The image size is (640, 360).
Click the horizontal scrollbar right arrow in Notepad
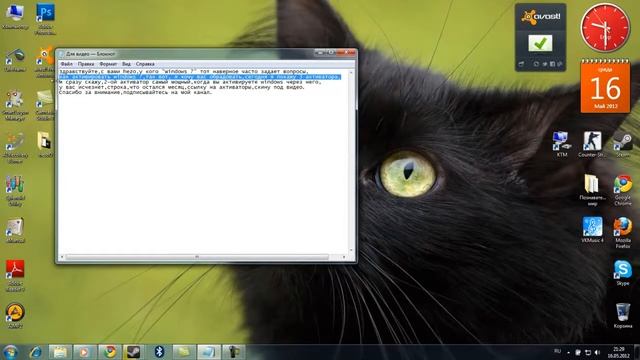click(344, 257)
